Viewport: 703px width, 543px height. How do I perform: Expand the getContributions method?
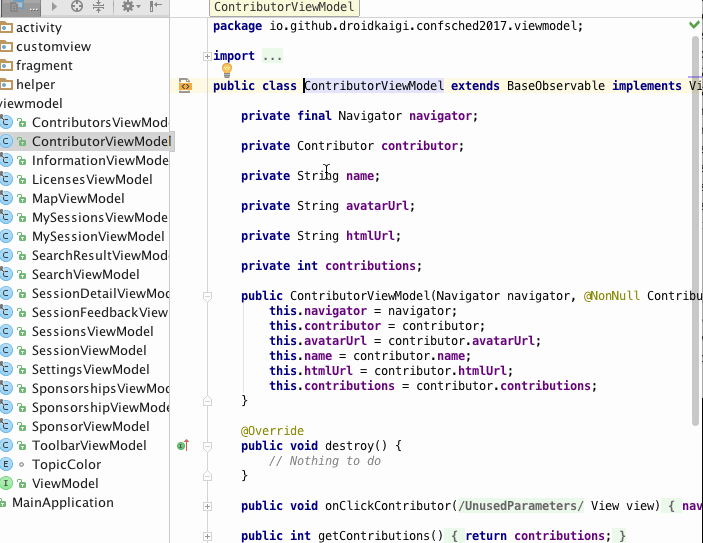tap(207, 536)
